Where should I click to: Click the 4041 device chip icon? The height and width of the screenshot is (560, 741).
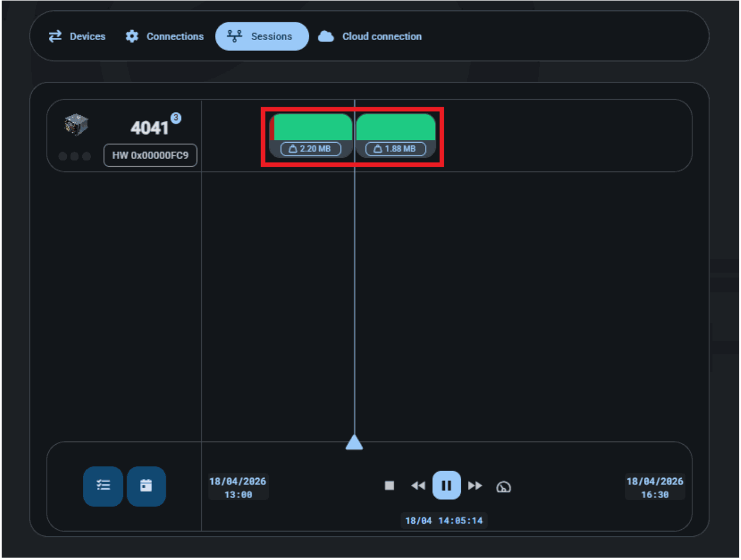76,125
